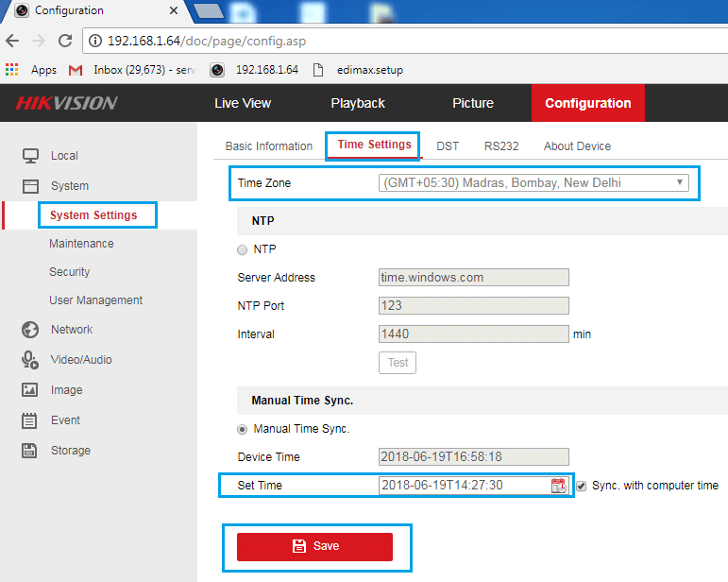Toggle Sync with computer time checkbox
Image resolution: width=728 pixels, height=582 pixels.
click(x=582, y=486)
